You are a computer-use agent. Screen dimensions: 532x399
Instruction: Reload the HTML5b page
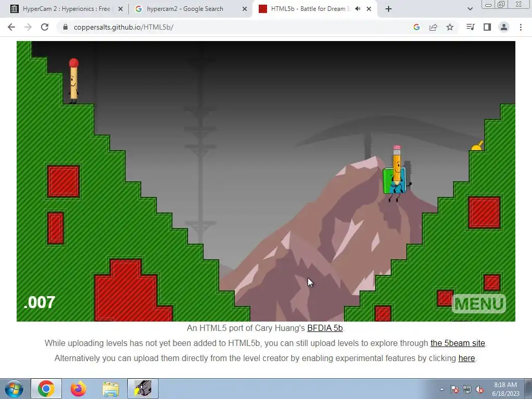[45, 27]
